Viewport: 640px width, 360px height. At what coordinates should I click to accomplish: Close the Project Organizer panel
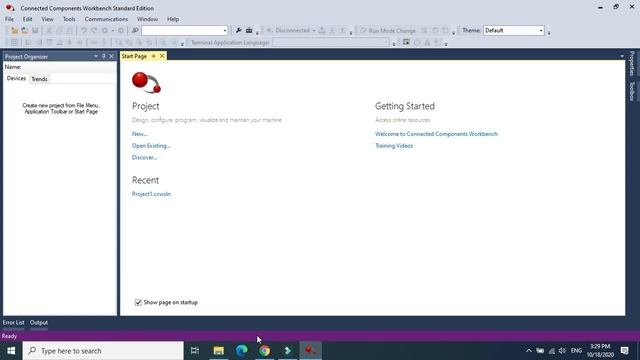coord(111,56)
